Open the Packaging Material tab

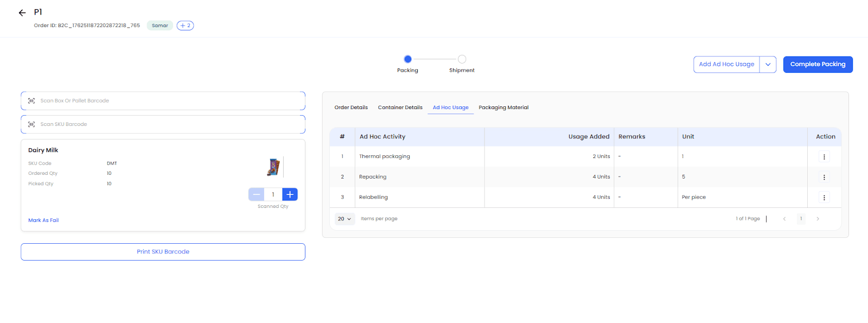pyautogui.click(x=503, y=107)
